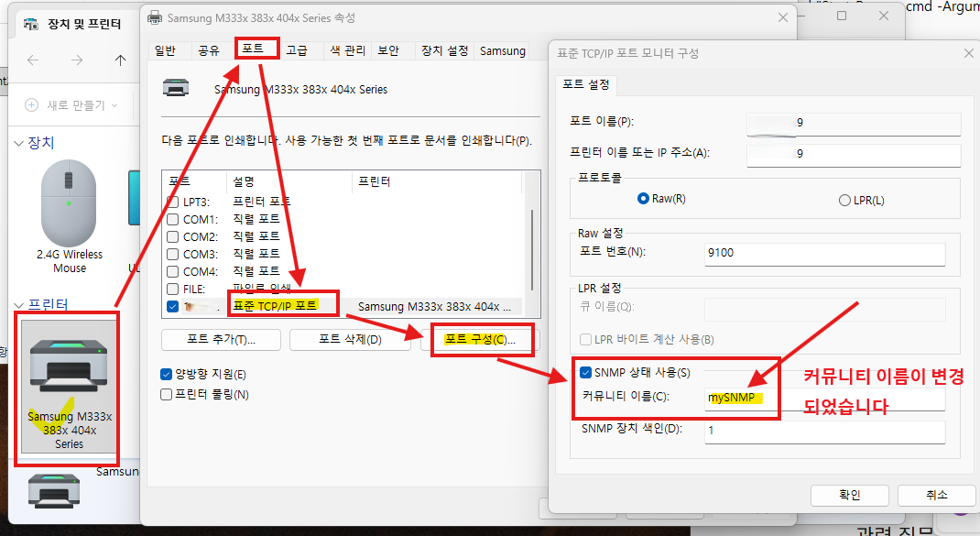Image resolution: width=980 pixels, height=536 pixels.
Task: Open the 고급 tab
Action: pos(297,50)
